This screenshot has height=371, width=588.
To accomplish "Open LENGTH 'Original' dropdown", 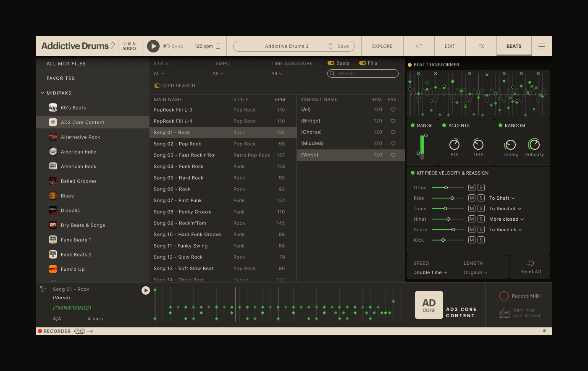I will [x=475, y=272].
